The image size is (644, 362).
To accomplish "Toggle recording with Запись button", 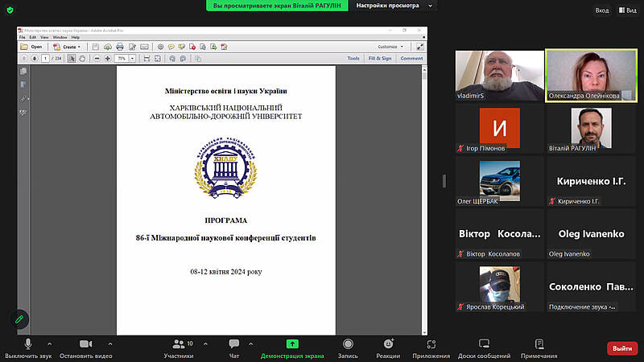I will point(348,348).
